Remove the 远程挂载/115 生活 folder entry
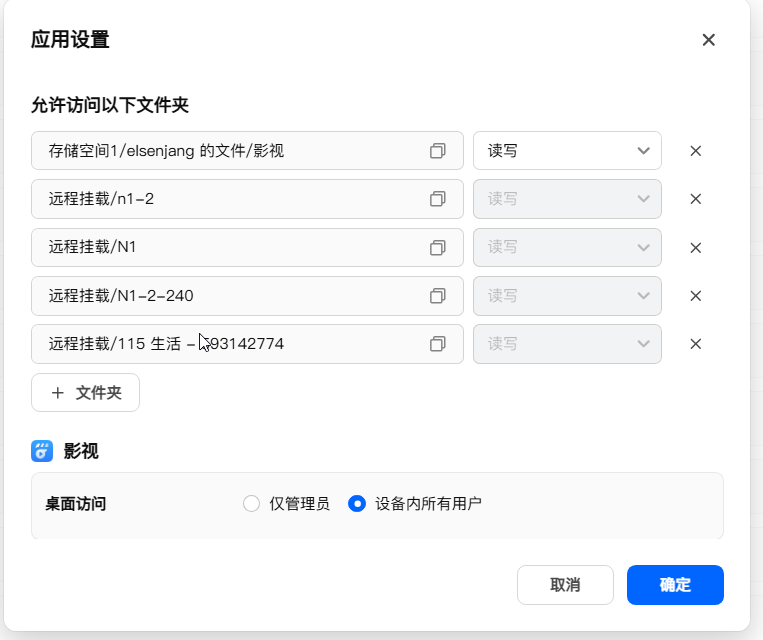 pos(696,344)
